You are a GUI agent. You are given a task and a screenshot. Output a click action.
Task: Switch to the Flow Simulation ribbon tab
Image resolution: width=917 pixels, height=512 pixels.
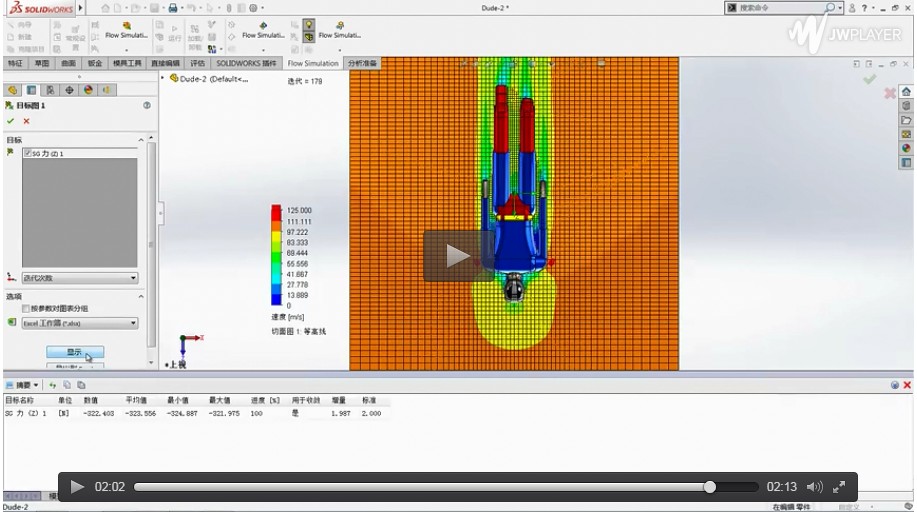[313, 63]
